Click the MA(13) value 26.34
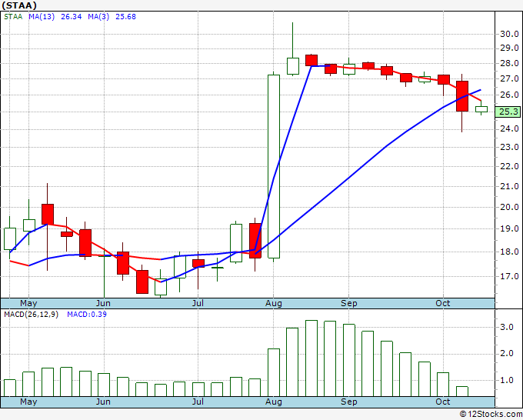523x420 pixels. 71,17
